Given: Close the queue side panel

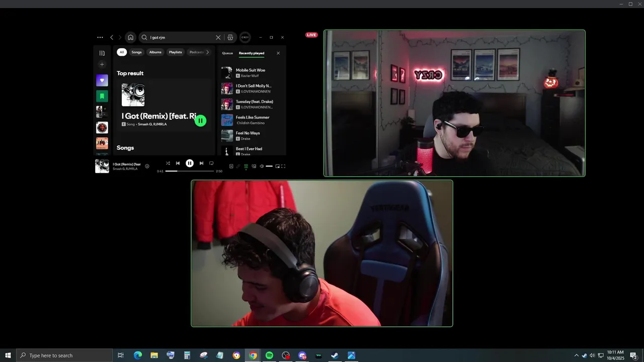Looking at the screenshot, I should 278,53.
